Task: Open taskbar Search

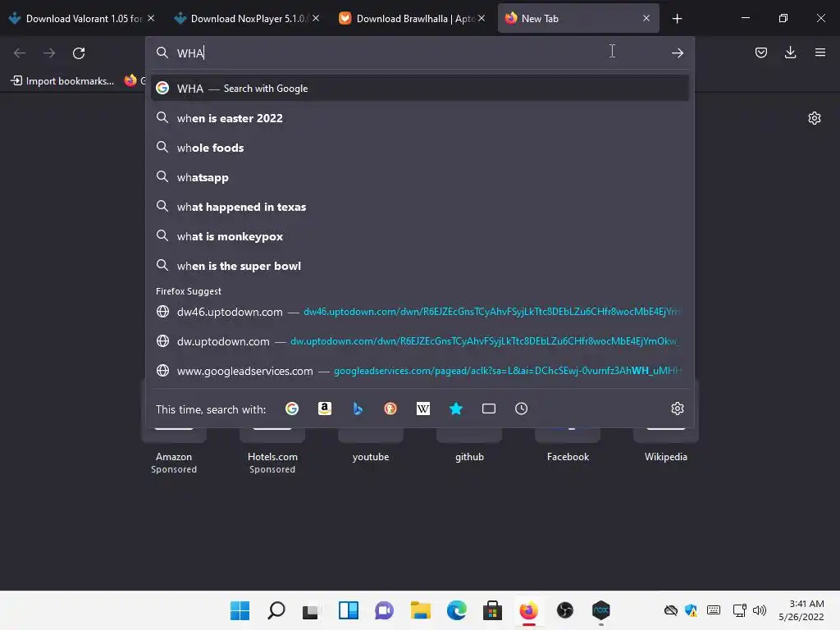Action: 276,610
